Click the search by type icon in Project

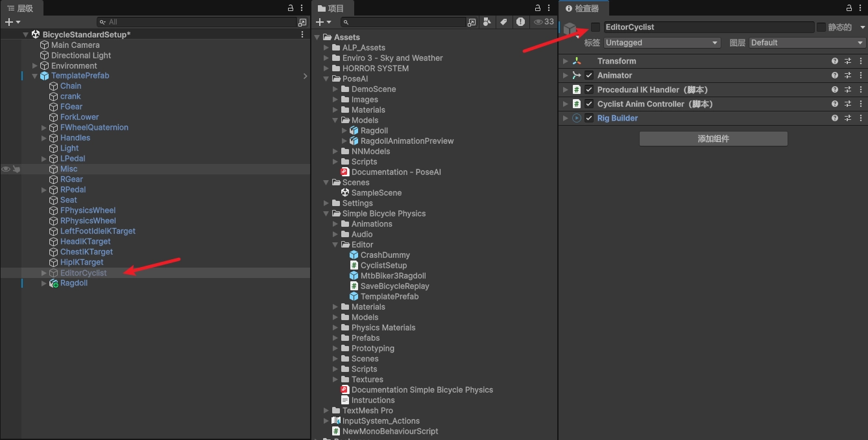tap(487, 22)
